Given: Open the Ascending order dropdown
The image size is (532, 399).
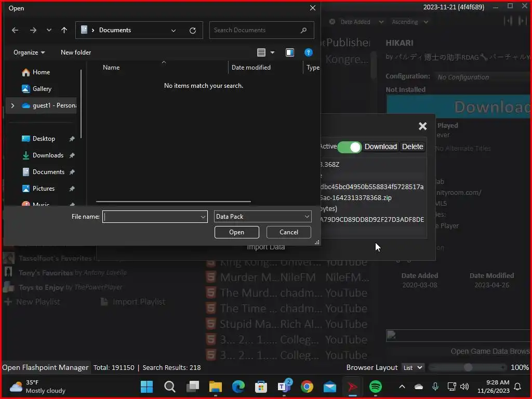Looking at the screenshot, I should (410, 22).
